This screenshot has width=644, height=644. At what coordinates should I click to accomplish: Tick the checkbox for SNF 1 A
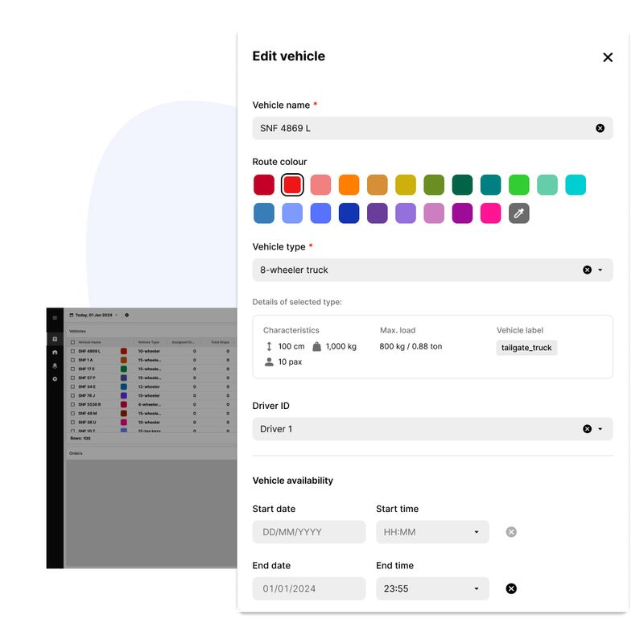(72, 360)
